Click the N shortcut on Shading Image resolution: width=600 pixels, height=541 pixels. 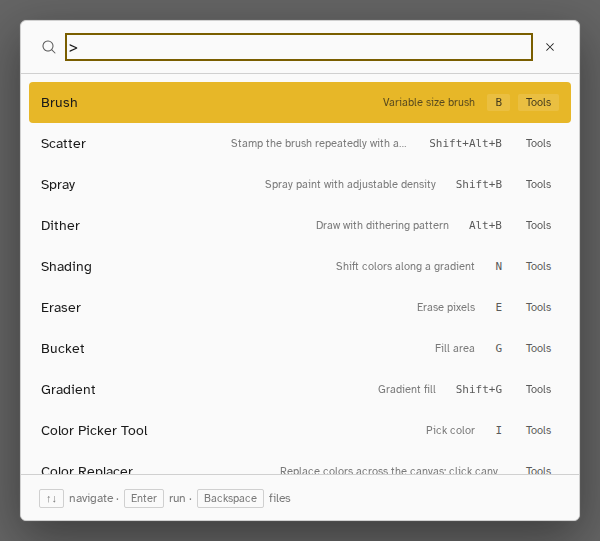click(x=499, y=266)
